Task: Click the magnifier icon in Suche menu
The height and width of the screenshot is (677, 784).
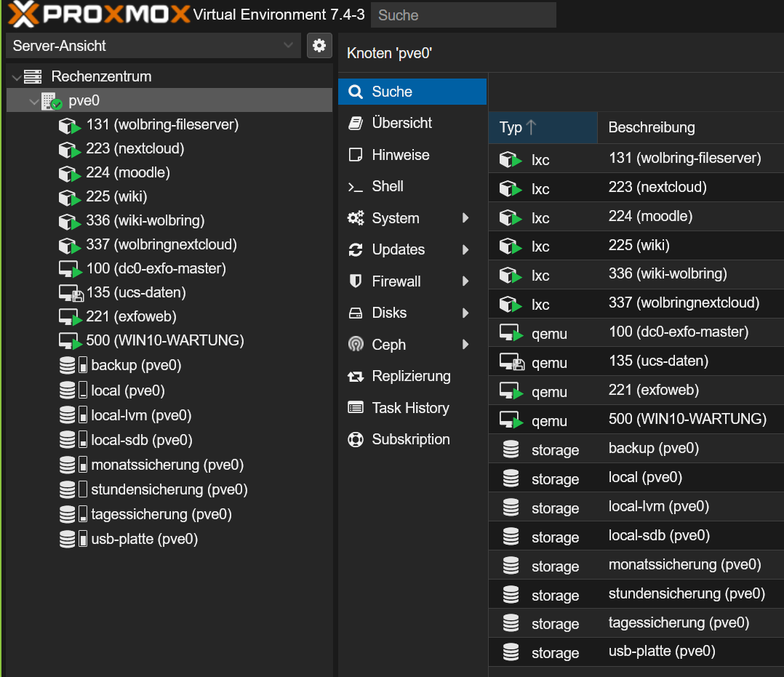Action: click(356, 92)
